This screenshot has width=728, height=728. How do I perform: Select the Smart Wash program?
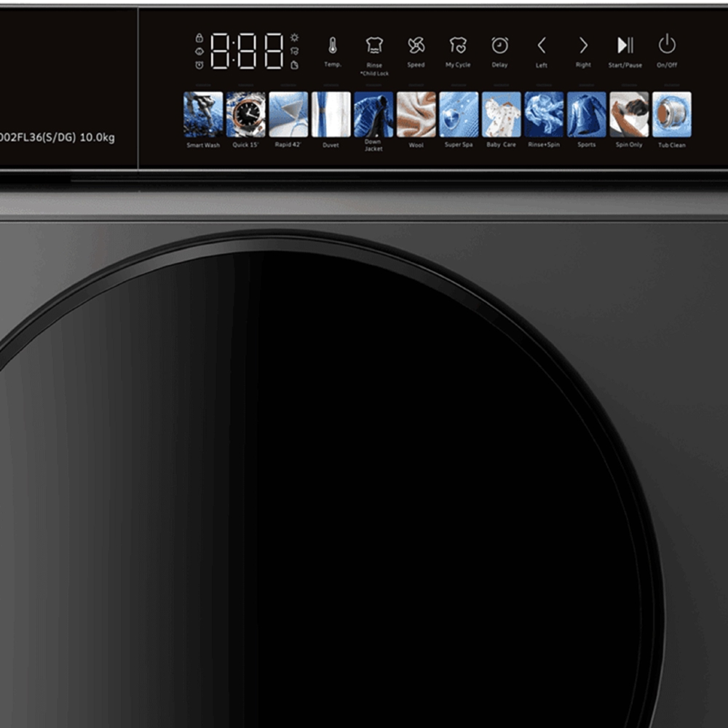(203, 114)
